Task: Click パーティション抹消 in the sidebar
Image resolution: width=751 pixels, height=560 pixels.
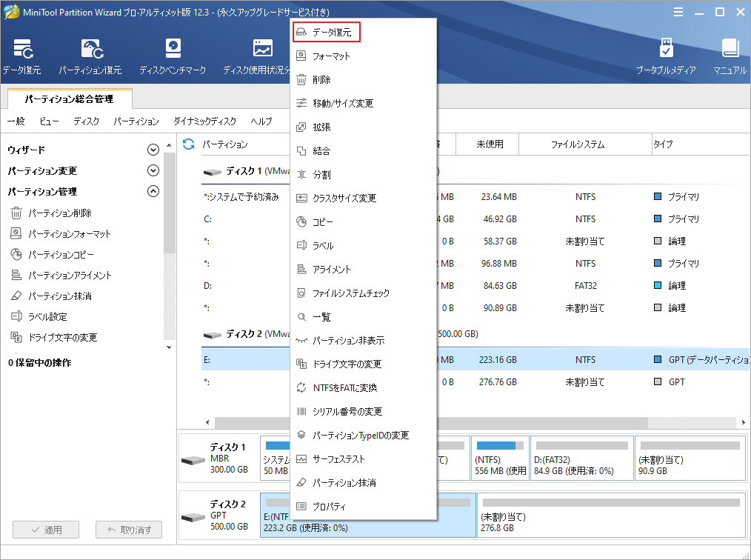Action: coord(51,296)
